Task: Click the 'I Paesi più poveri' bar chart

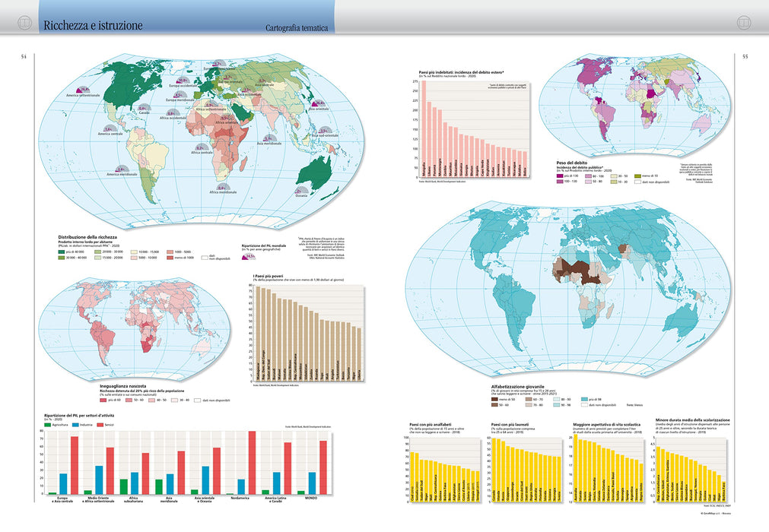Action: coord(307,330)
